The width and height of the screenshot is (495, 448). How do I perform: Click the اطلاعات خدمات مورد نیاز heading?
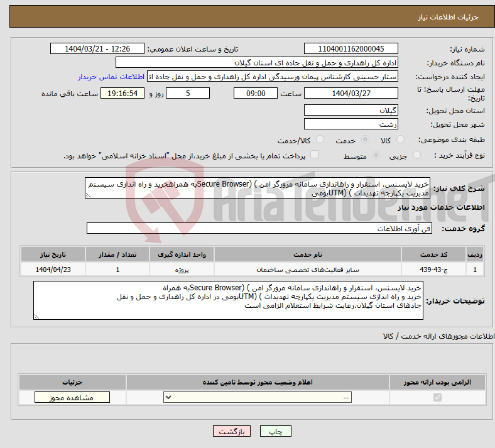(441, 207)
